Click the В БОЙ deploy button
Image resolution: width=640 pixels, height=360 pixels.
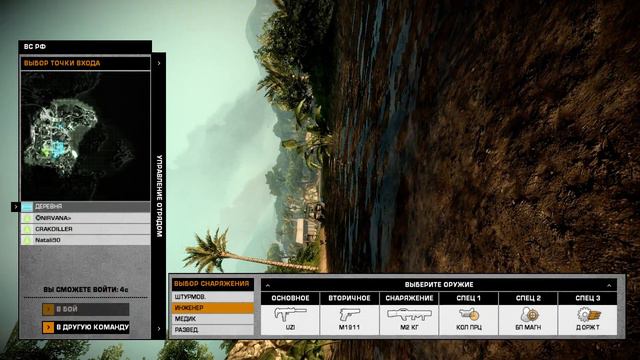86,309
